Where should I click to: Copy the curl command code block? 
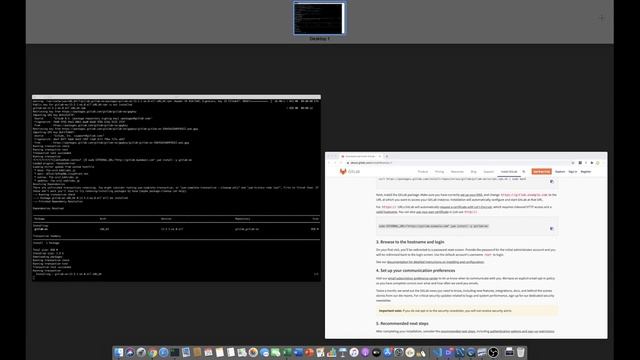pos(552,182)
